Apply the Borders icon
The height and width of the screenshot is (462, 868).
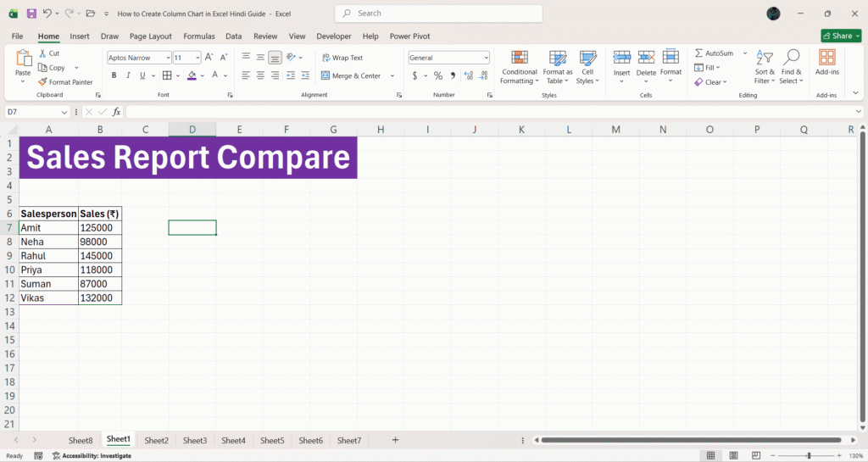[167, 75]
